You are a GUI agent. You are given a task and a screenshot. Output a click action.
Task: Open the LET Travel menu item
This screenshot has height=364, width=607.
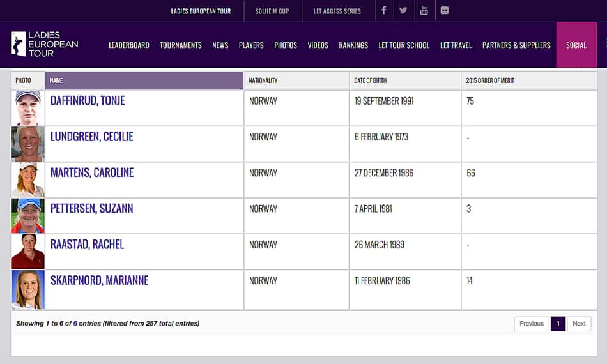coord(456,45)
